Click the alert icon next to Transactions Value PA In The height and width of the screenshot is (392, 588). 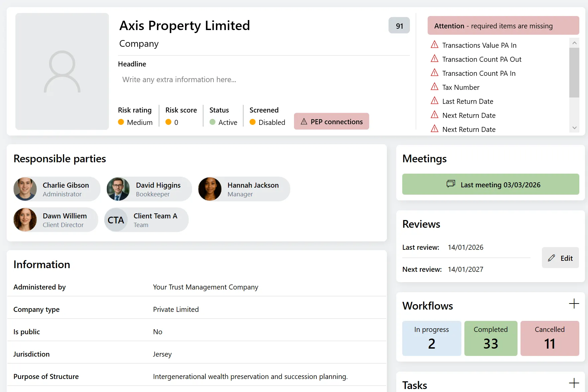click(435, 44)
